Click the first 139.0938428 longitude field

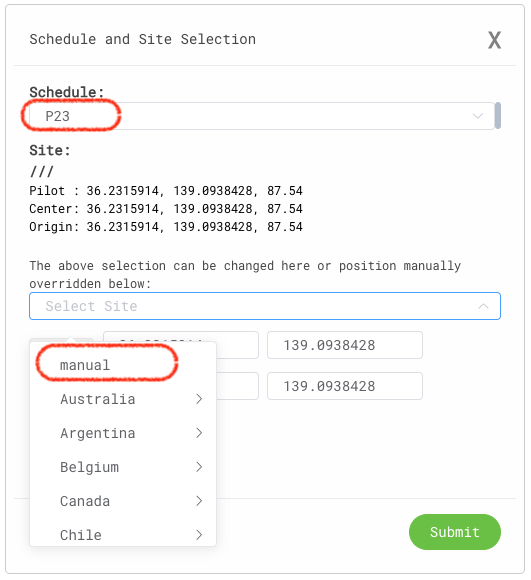click(345, 345)
